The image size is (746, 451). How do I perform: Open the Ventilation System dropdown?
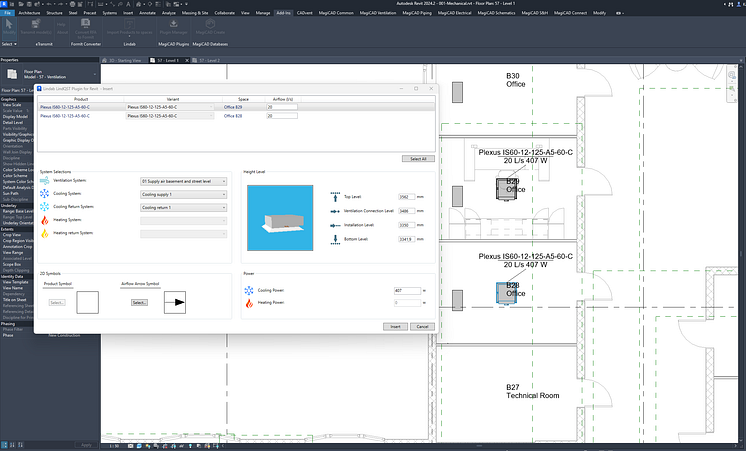[183, 181]
